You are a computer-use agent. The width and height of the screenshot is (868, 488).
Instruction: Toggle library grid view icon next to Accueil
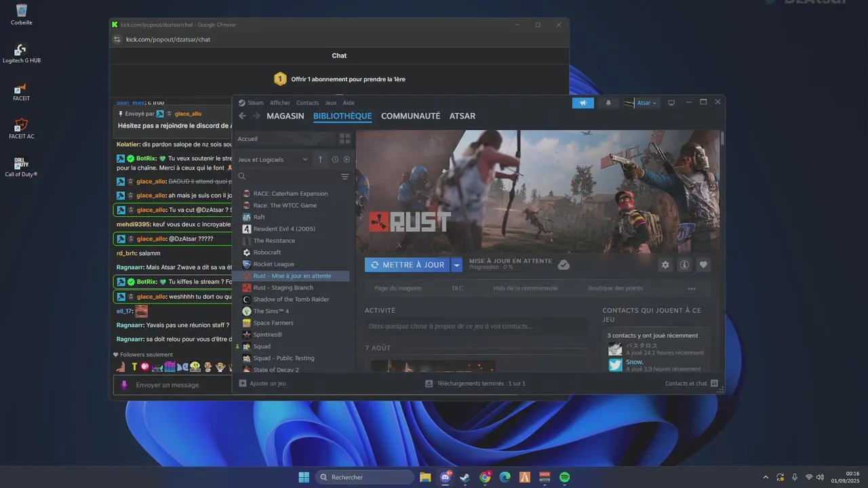[x=344, y=138]
